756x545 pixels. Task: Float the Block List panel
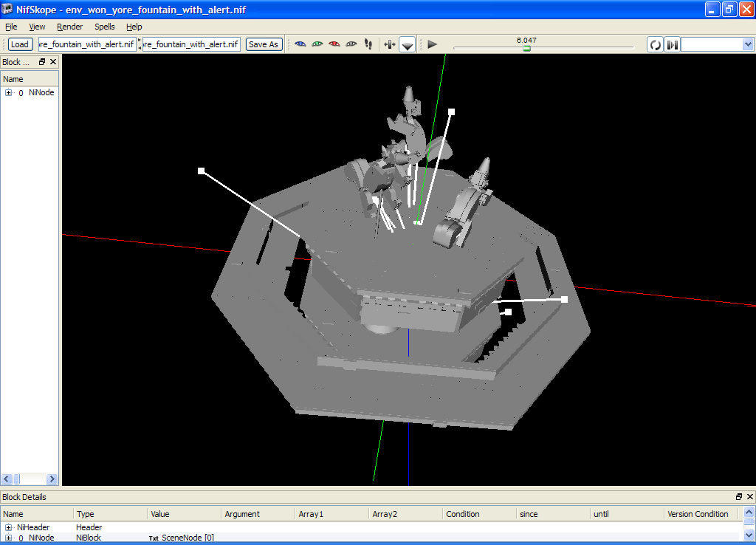(42, 62)
